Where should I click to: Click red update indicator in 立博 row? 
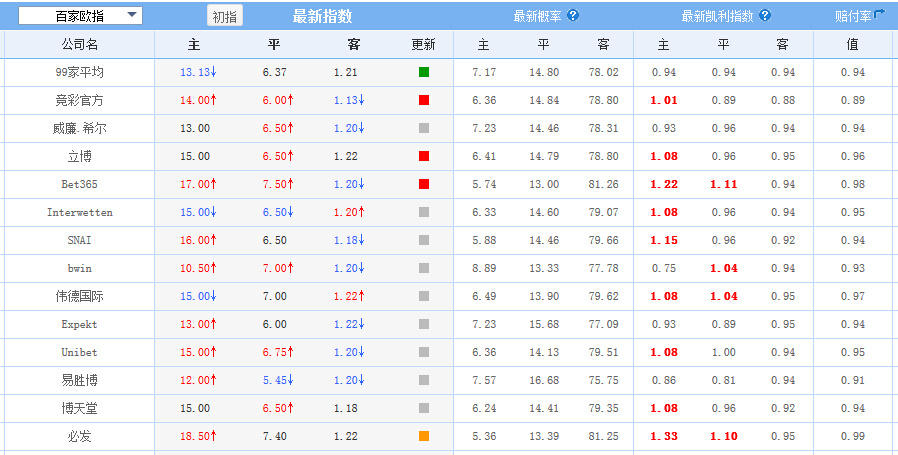[x=424, y=157]
